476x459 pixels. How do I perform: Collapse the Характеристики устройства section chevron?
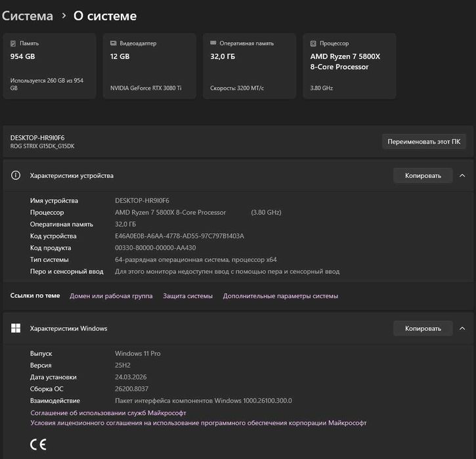(462, 175)
